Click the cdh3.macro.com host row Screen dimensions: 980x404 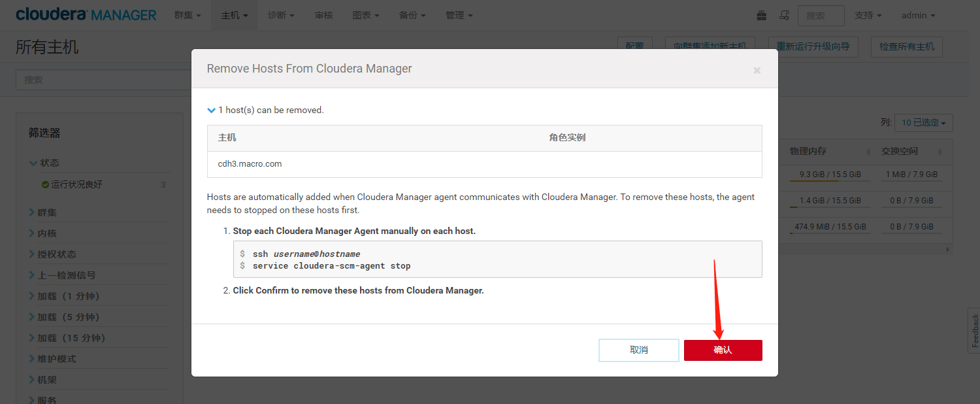coord(484,164)
